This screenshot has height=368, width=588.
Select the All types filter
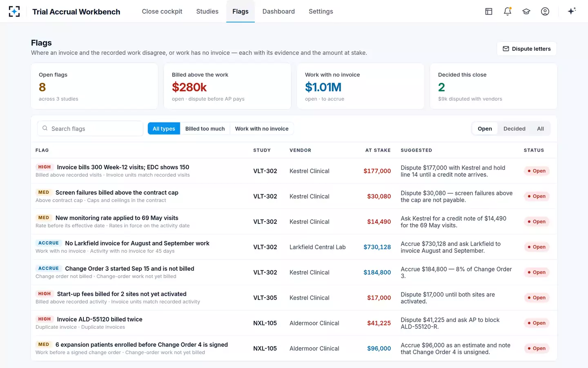164,128
